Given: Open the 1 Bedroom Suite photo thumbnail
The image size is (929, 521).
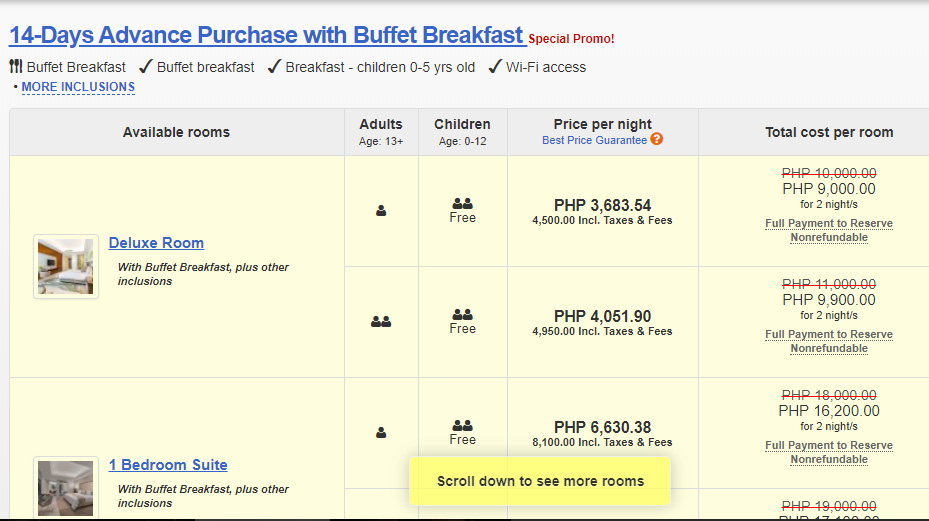Looking at the screenshot, I should click(x=66, y=487).
